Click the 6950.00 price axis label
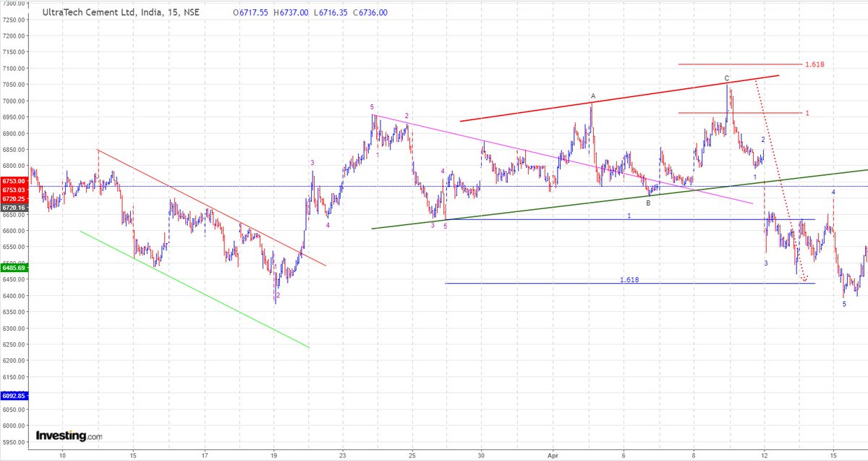The width and height of the screenshot is (868, 461). click(14, 117)
